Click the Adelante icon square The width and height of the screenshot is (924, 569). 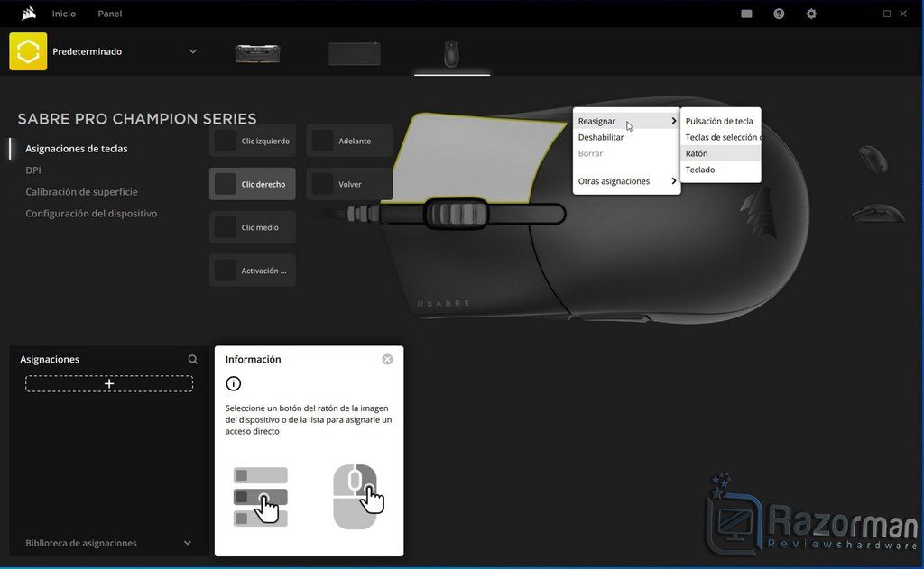point(322,141)
